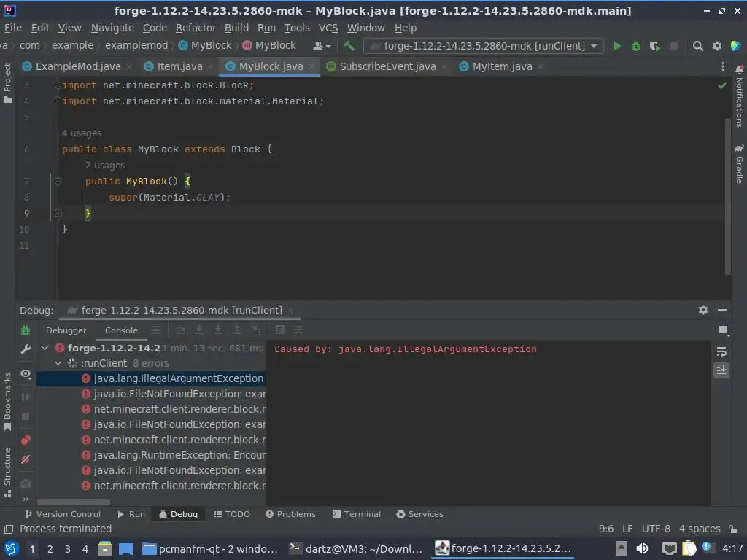Toggle Mute Breakpoints icon

click(26, 459)
